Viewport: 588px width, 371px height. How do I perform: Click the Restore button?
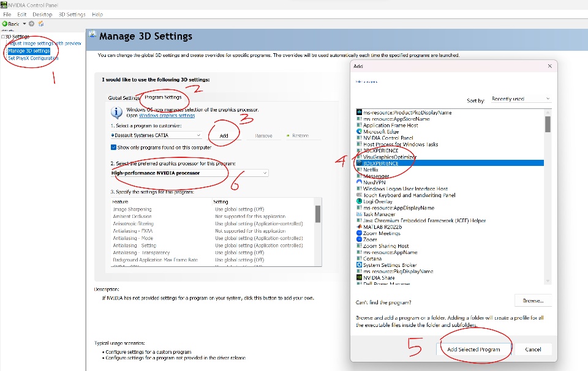coord(300,136)
